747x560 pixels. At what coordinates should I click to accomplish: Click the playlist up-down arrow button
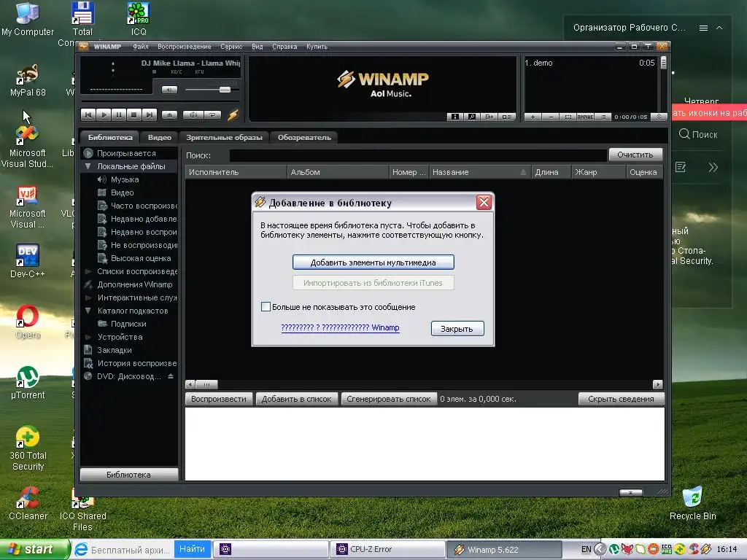pos(659,117)
